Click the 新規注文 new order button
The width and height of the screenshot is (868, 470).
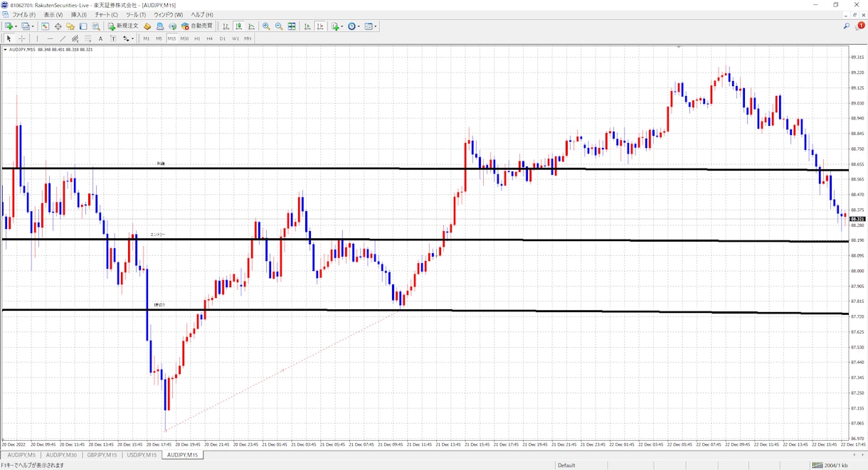point(123,26)
